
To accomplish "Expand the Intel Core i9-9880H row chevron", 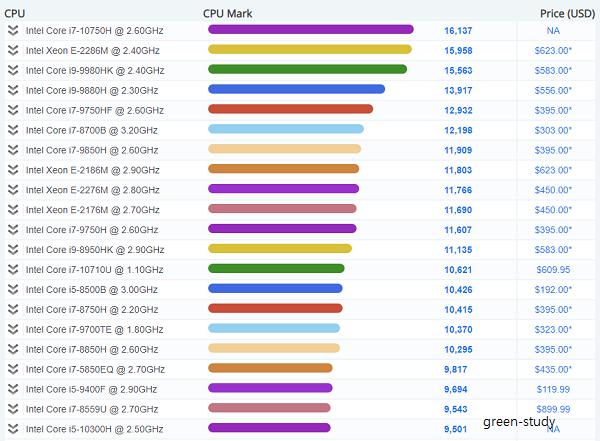I will coord(13,90).
